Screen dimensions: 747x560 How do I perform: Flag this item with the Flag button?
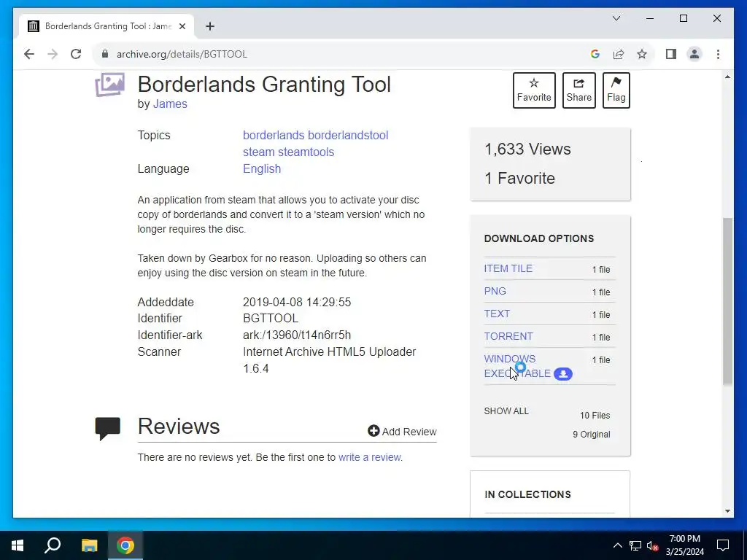point(616,90)
